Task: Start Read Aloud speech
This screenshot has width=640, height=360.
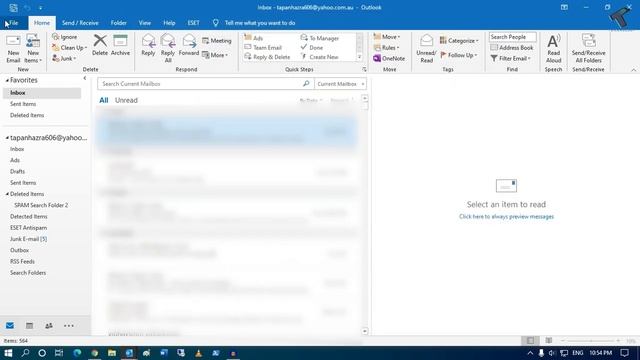Action: [553, 49]
